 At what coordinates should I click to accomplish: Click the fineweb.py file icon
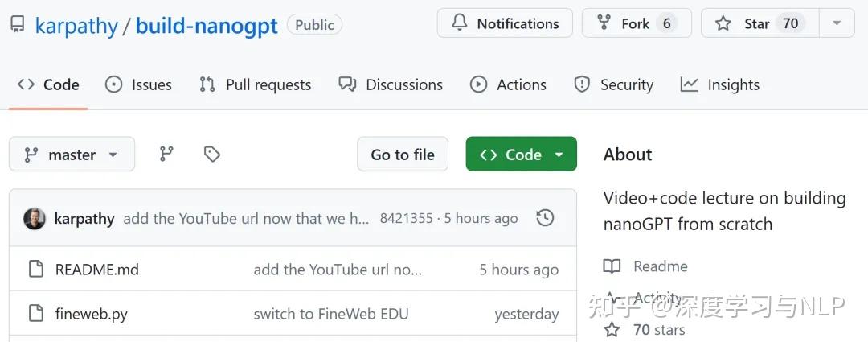35,314
